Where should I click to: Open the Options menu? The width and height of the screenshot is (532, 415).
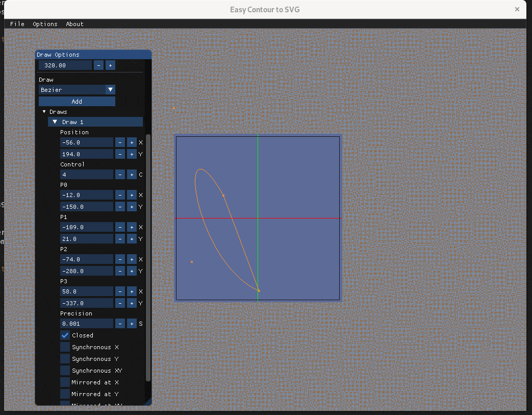45,24
